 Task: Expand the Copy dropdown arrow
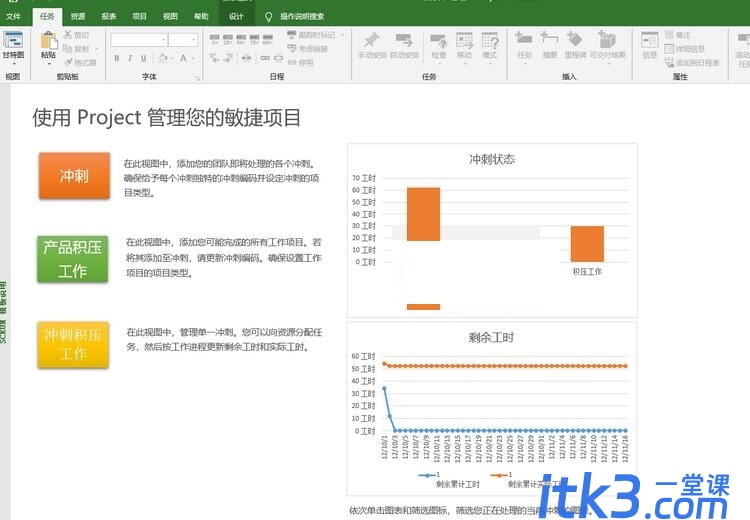click(x=96, y=48)
